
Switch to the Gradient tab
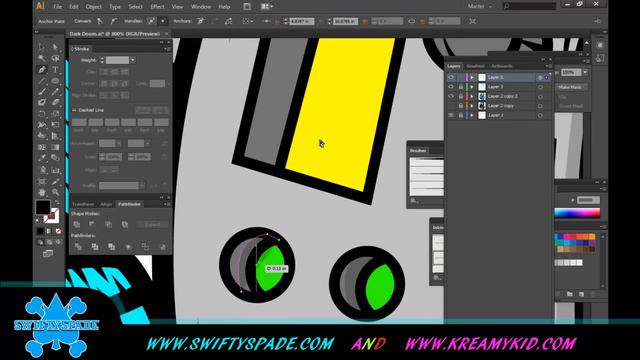coord(476,66)
